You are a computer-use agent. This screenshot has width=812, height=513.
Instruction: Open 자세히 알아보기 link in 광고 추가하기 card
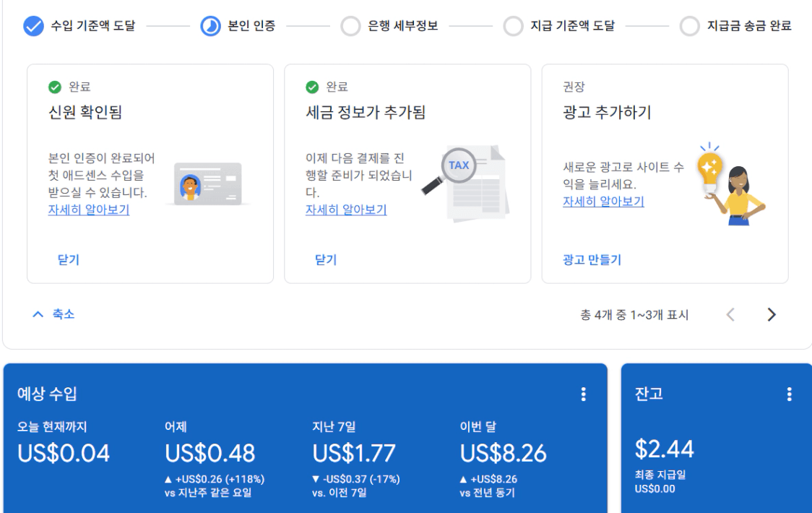pos(603,202)
